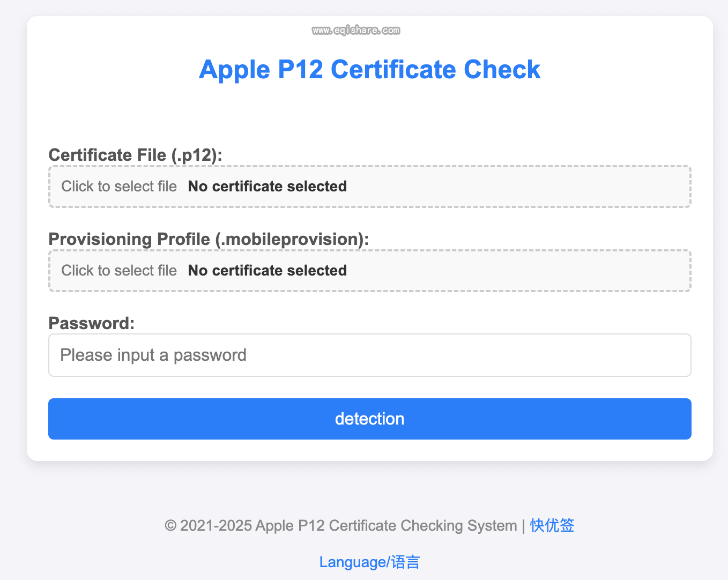This screenshot has height=580, width=728.
Task: Click the dashed certificate upload area
Action: pos(370,187)
